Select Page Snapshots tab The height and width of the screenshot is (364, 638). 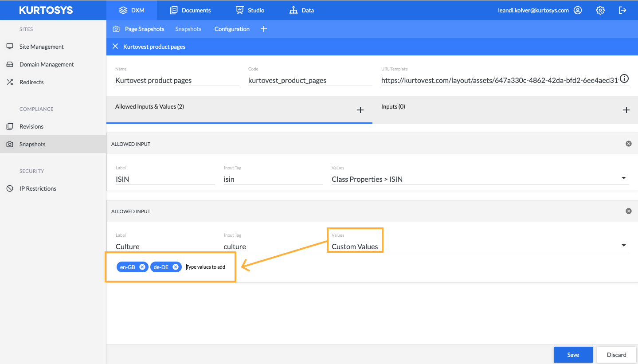(145, 29)
